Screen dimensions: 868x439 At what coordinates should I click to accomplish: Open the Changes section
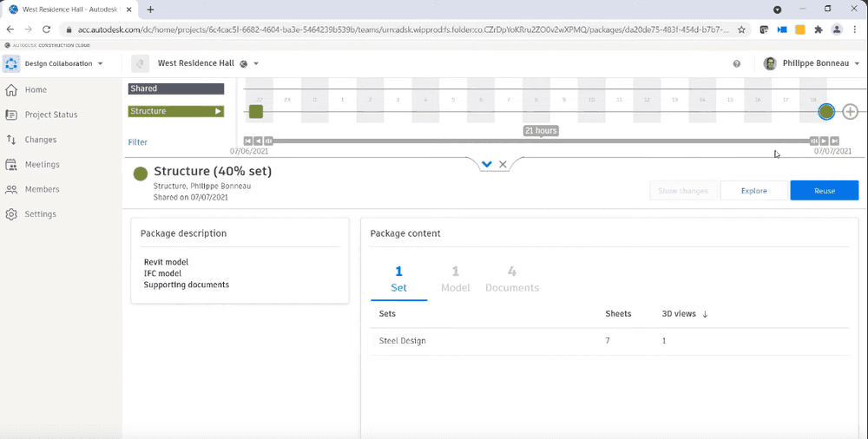[40, 140]
